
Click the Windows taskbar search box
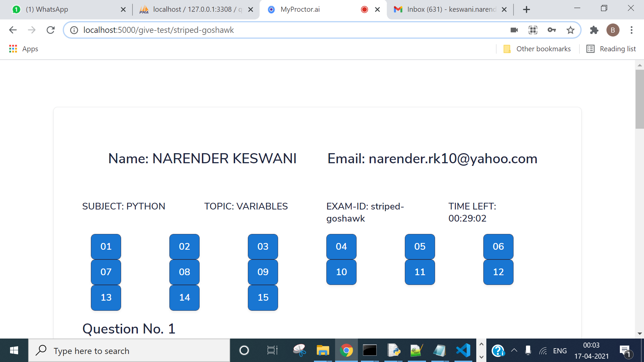pos(129,351)
